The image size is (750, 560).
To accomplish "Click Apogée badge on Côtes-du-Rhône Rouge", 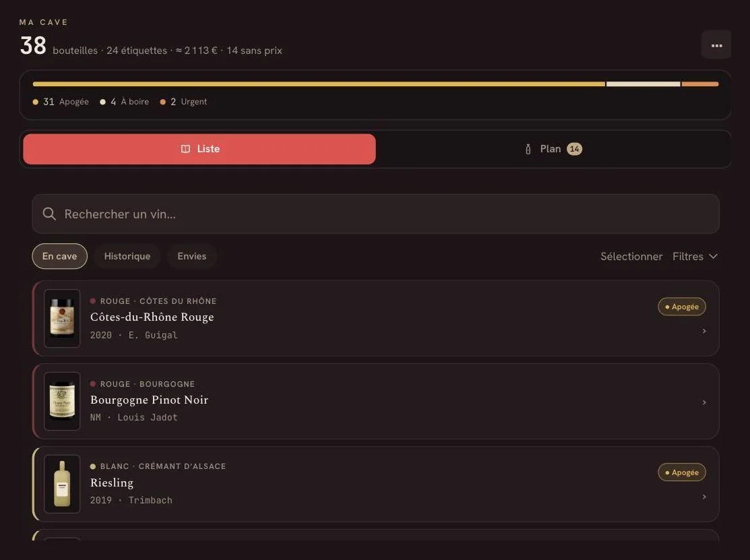I will [x=682, y=307].
